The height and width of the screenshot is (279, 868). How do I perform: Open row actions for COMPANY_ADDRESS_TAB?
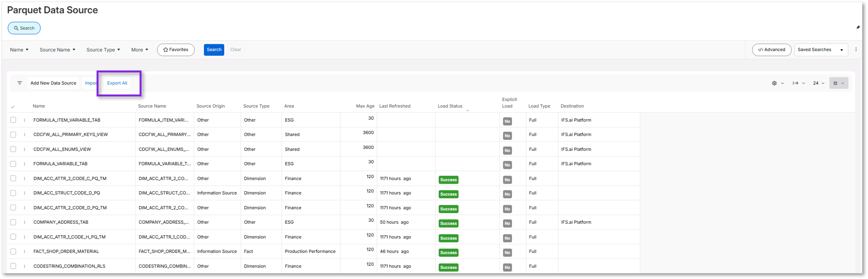(25, 222)
